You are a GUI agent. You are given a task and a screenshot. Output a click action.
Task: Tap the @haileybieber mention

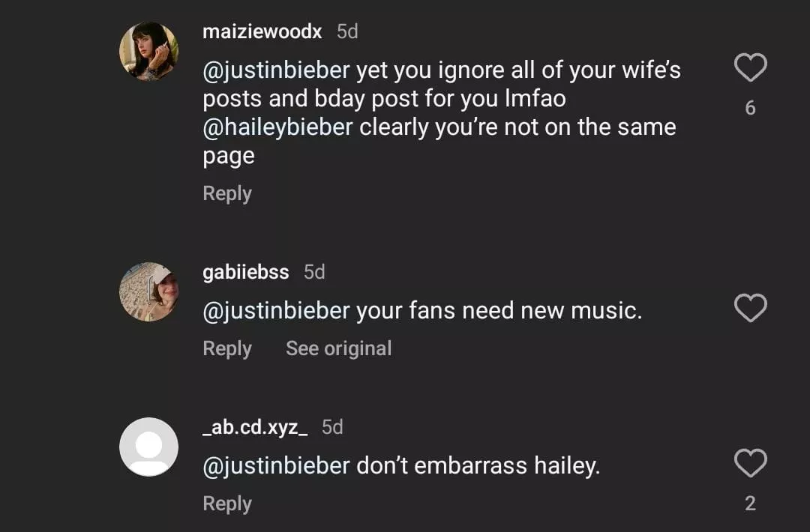pos(277,127)
